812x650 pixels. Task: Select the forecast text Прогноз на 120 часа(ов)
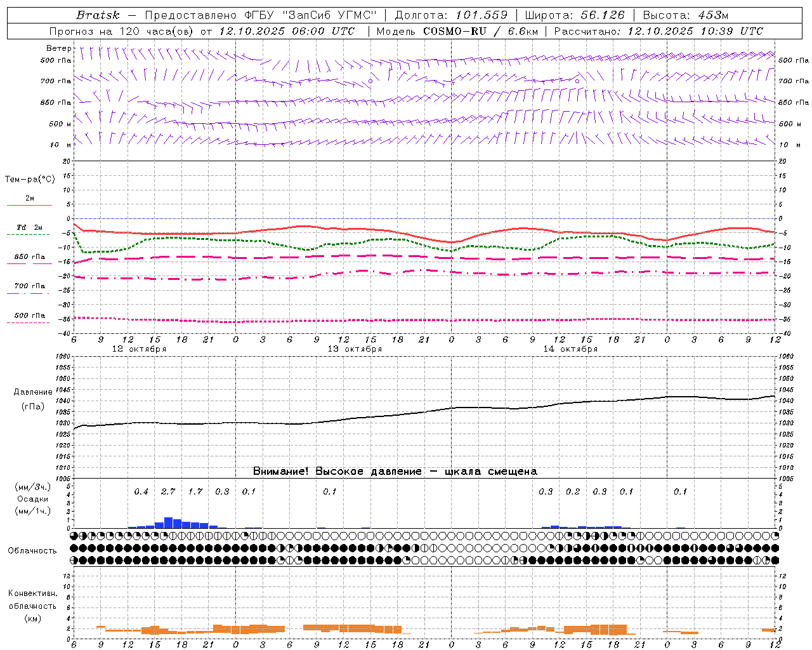point(122,31)
